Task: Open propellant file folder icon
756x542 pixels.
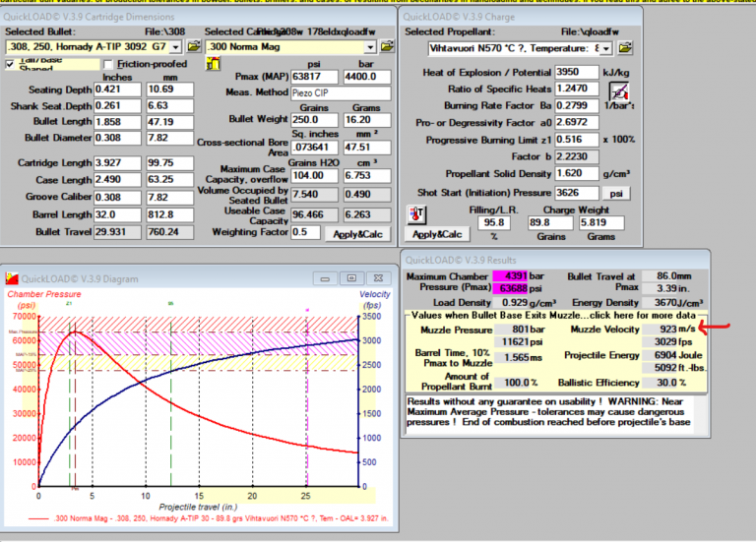Action: pos(625,47)
